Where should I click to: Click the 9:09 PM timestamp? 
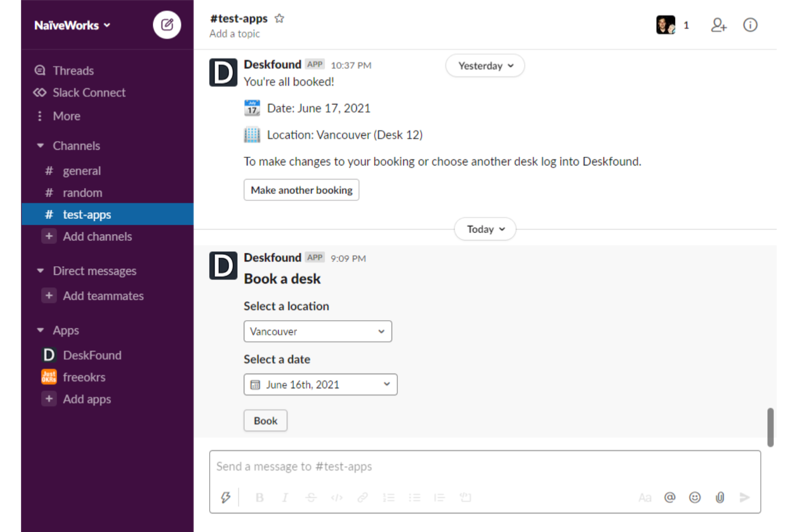(x=348, y=258)
